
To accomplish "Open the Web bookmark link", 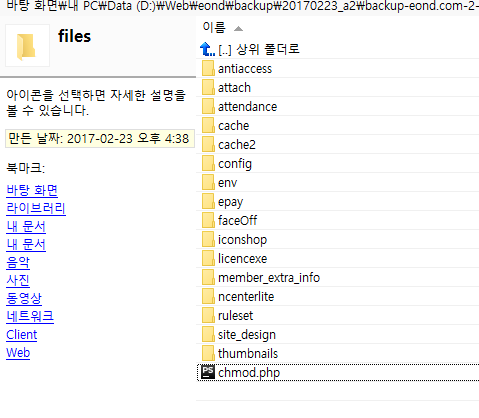I will coord(18,353).
